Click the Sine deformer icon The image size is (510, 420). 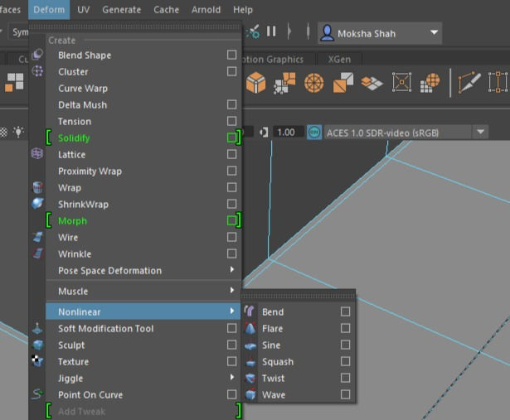coord(250,346)
